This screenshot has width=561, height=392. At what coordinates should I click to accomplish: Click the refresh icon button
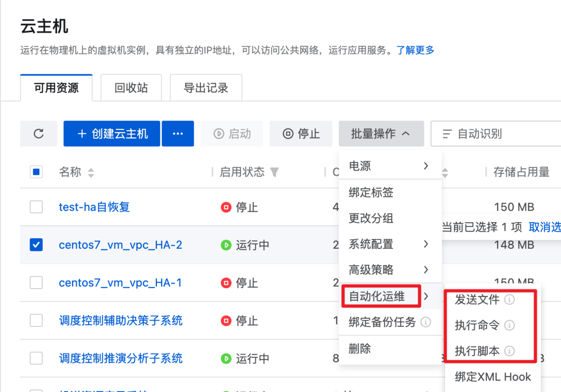(38, 134)
